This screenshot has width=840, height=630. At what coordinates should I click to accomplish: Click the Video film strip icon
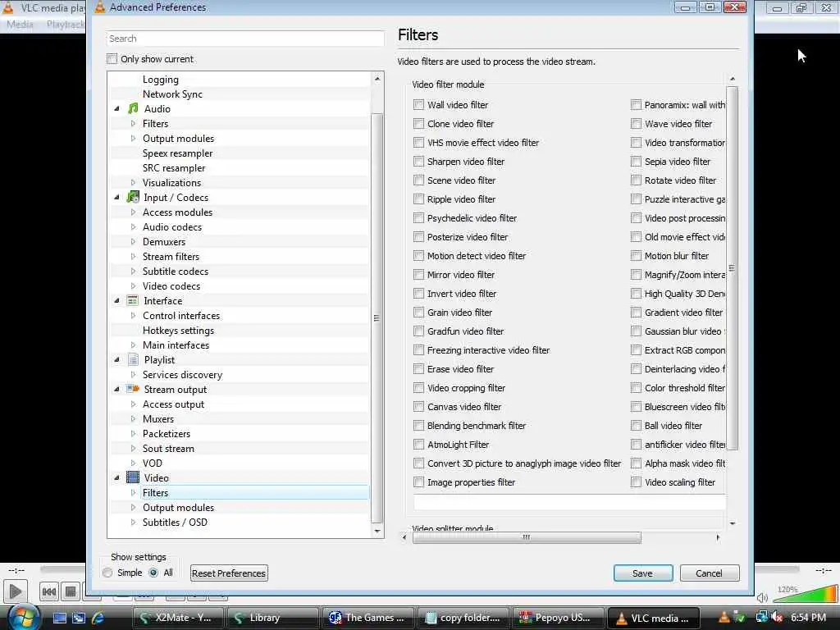coord(133,477)
